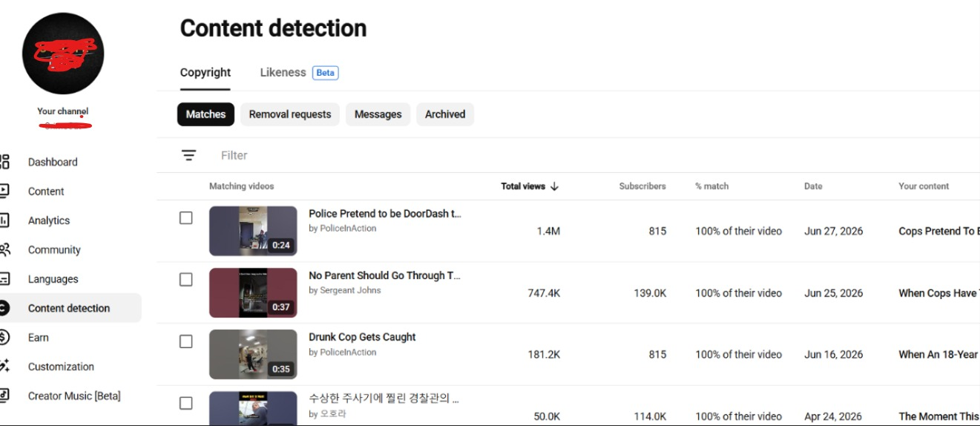Open the Analytics chart icon
Image resolution: width=980 pixels, height=426 pixels.
[4, 220]
